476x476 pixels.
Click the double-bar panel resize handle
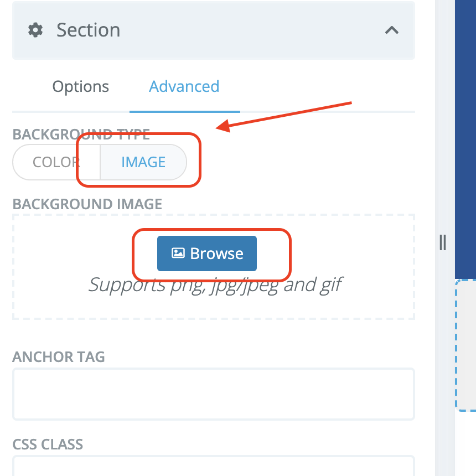coord(443,242)
